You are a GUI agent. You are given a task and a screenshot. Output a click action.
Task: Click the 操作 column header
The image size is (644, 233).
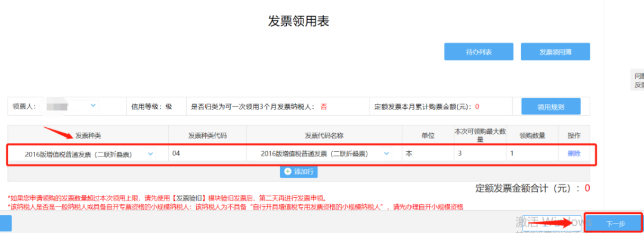click(x=574, y=135)
